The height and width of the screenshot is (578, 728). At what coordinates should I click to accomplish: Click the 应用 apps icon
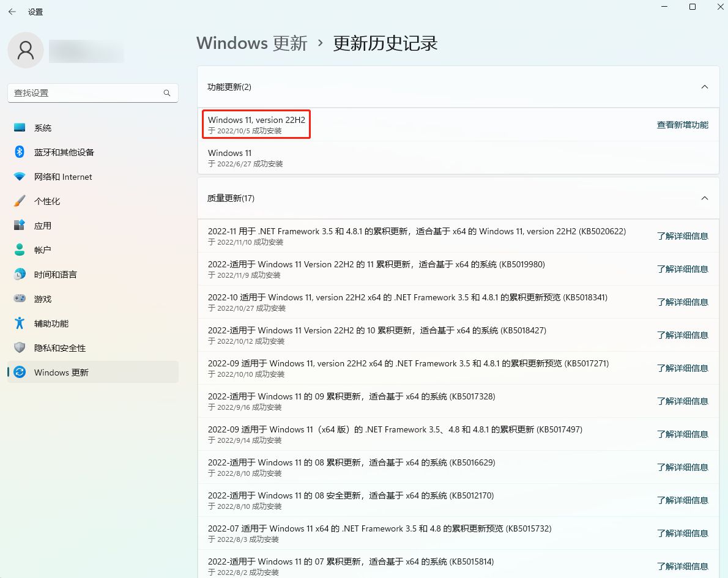[x=20, y=225]
